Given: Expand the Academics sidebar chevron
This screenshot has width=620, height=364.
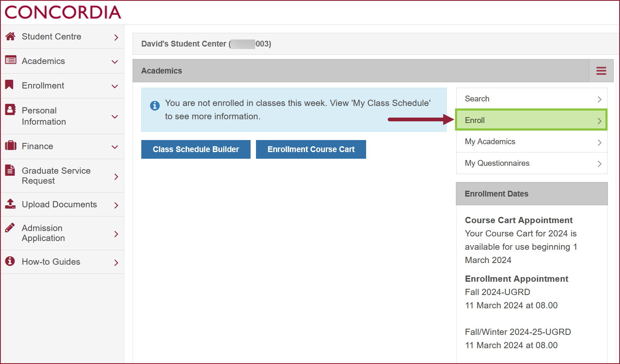Looking at the screenshot, I should (115, 62).
